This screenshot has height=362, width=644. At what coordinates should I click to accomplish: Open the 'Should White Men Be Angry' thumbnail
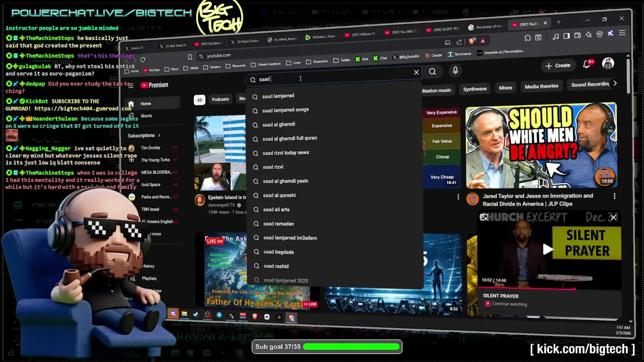click(x=541, y=146)
